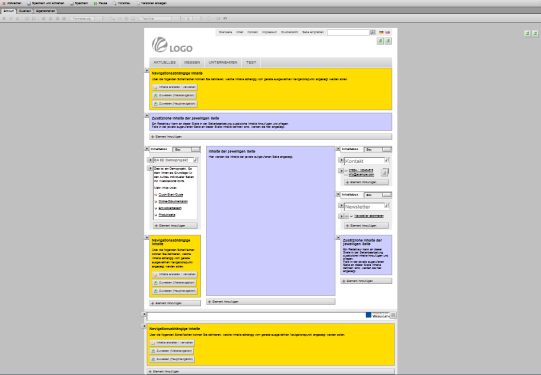Screen dimensions: 541x375
Task: Click the red Abbrechen cancel icon in top toolbar
Action: click(x=4, y=3)
